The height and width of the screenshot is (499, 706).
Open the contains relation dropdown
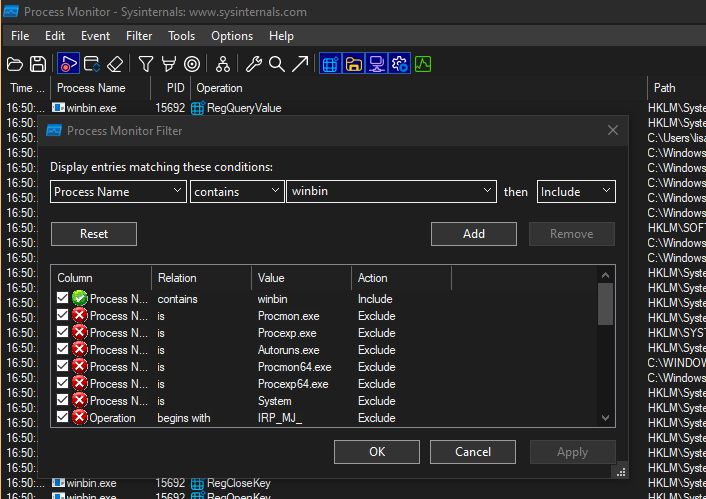[237, 191]
